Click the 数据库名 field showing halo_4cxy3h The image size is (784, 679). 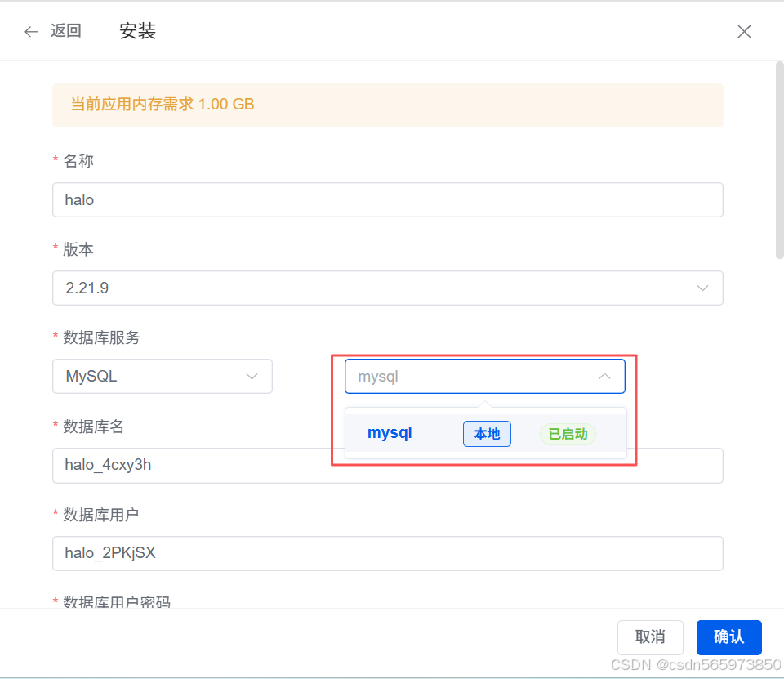point(245,466)
